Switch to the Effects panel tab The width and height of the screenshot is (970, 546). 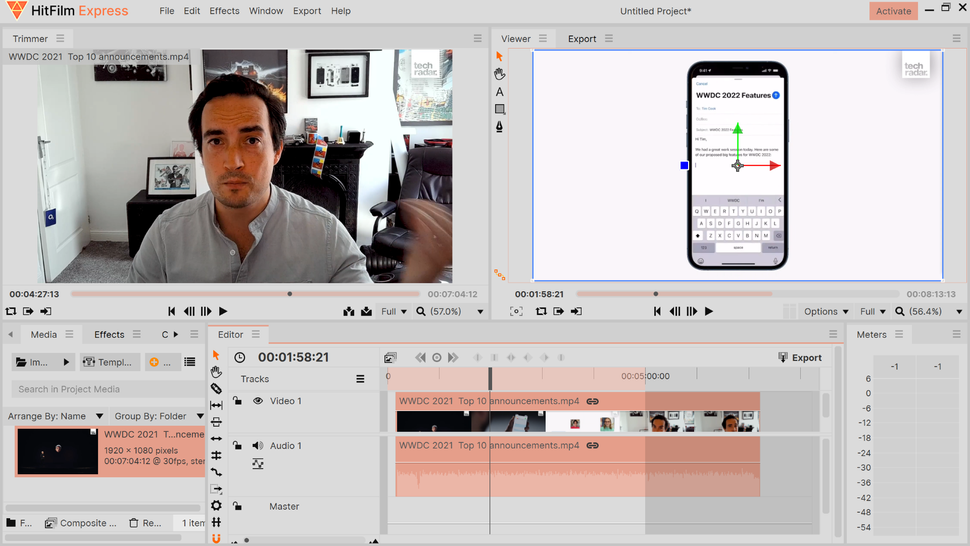click(109, 335)
